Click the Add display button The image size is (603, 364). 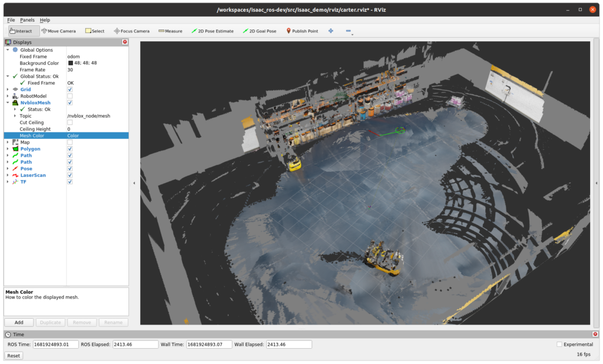[x=19, y=322]
